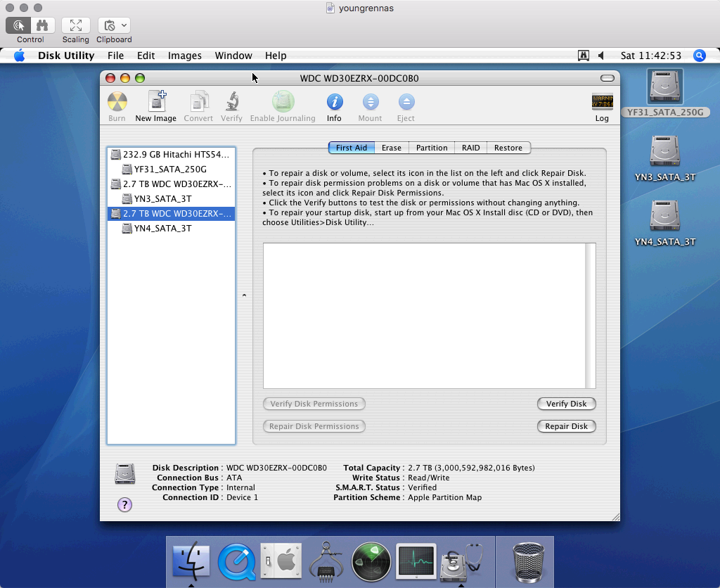Toggle the toolbar hide pill button
This screenshot has width=720, height=588.
point(607,78)
